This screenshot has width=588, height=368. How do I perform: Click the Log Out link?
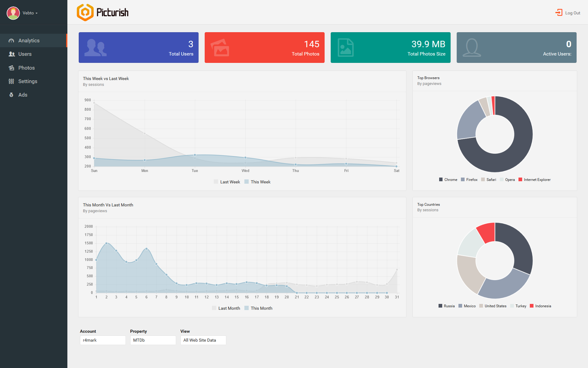pos(572,13)
